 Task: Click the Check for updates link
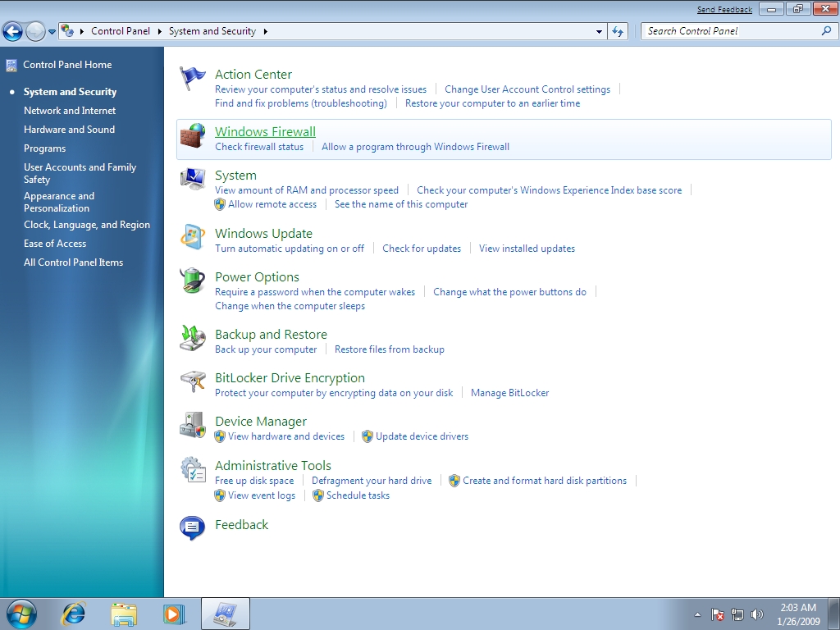[422, 248]
